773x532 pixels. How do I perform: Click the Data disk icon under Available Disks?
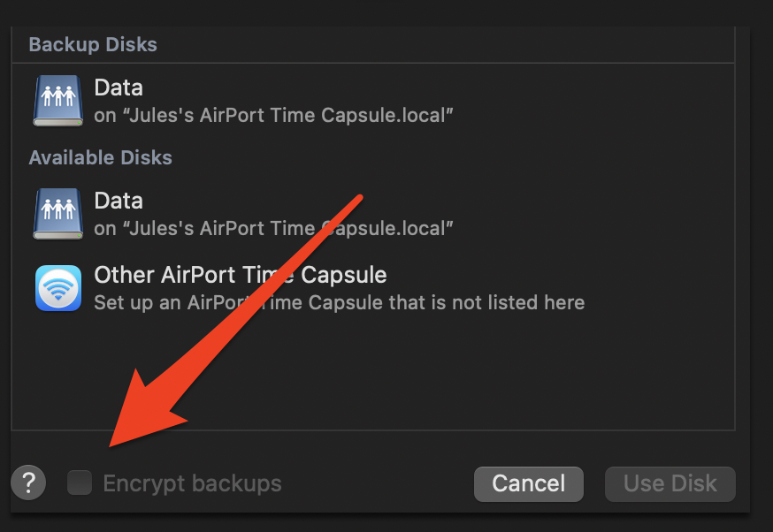[57, 213]
